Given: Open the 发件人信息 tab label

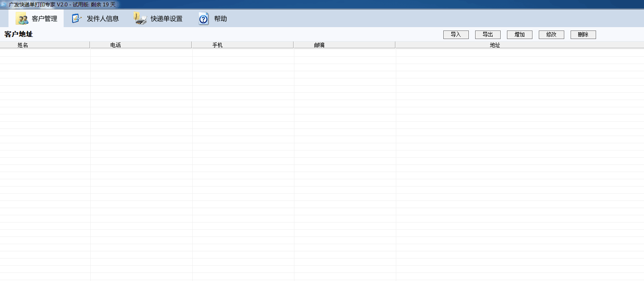Looking at the screenshot, I should [103, 19].
